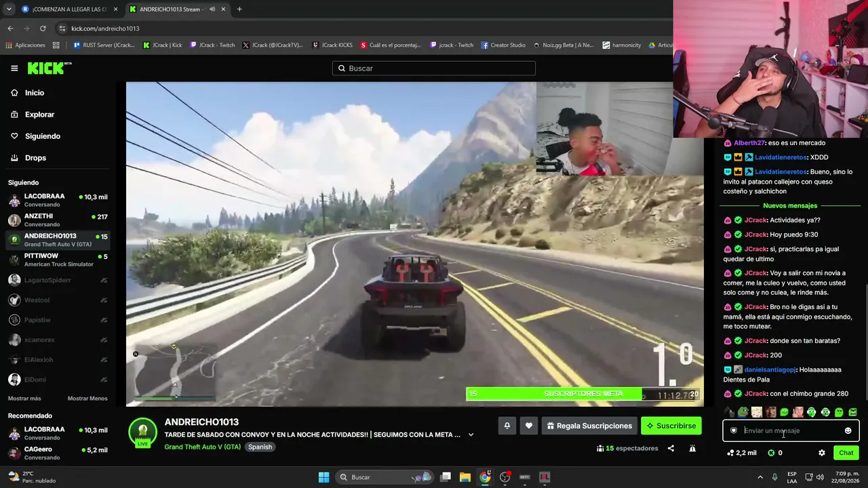Focus the Enviar un mensaje chat input
This screenshot has height=488, width=868.
[x=791, y=430]
